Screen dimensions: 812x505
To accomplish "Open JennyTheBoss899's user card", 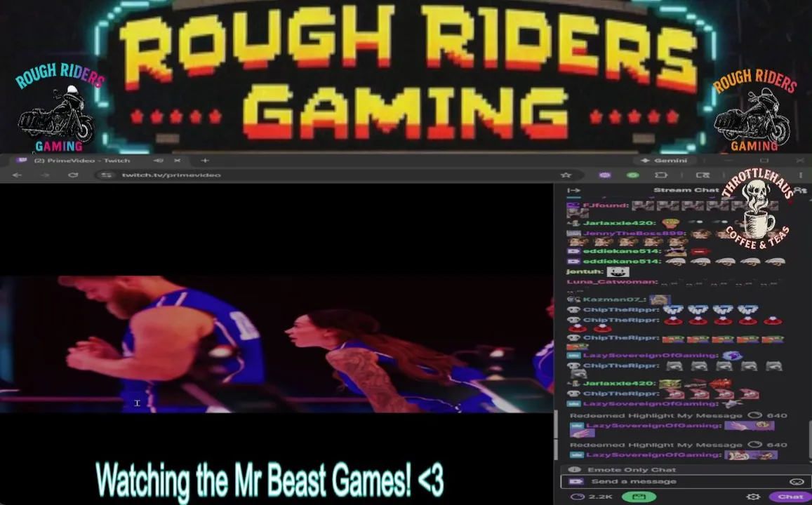I will click(x=633, y=234).
